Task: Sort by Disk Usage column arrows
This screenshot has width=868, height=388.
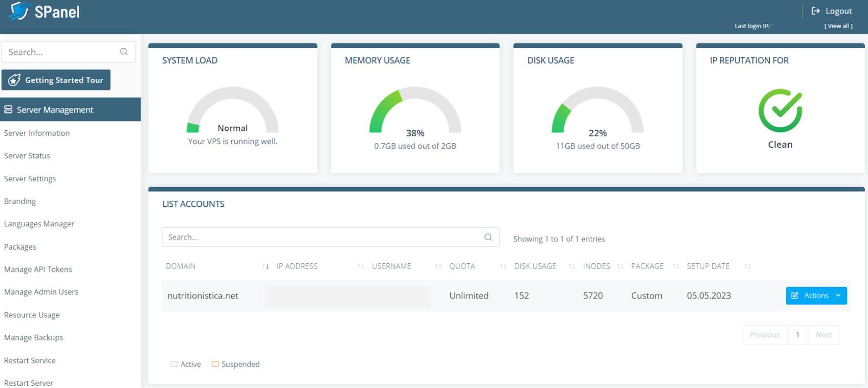Action: pyautogui.click(x=572, y=266)
